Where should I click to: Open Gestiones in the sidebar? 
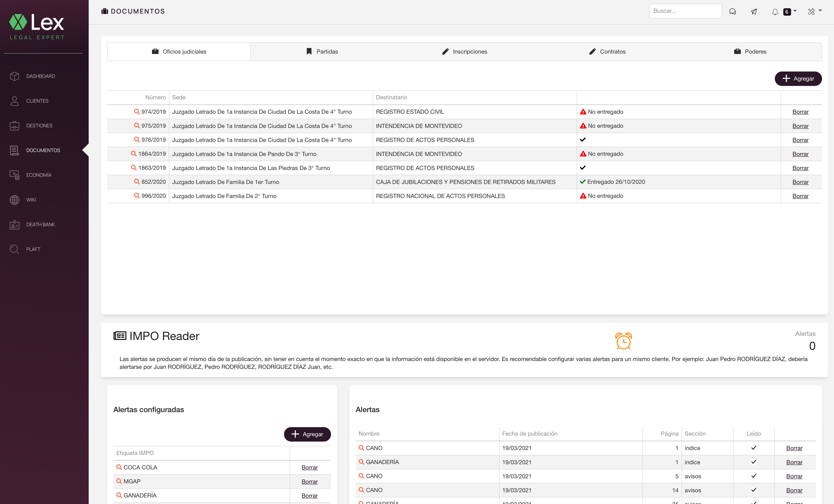39,125
